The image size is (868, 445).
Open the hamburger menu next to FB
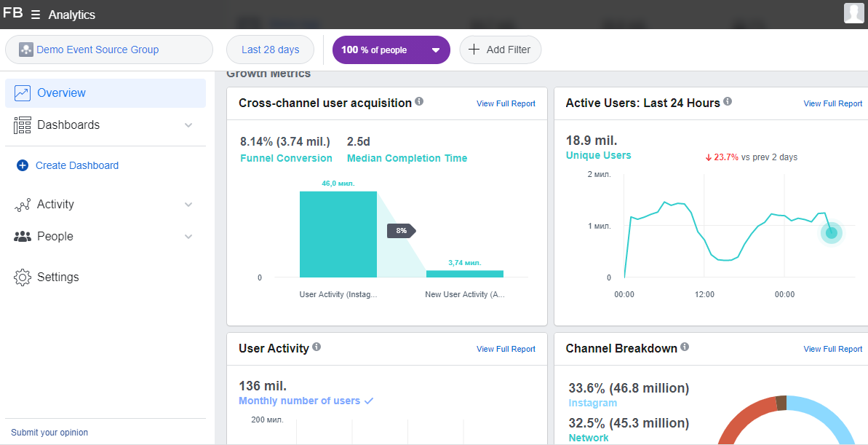36,15
